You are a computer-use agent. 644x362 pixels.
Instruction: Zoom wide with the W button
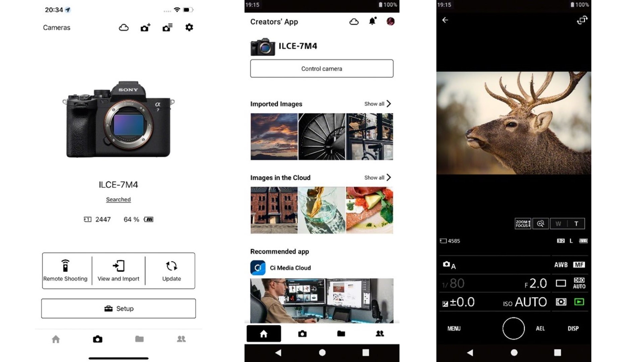(558, 224)
